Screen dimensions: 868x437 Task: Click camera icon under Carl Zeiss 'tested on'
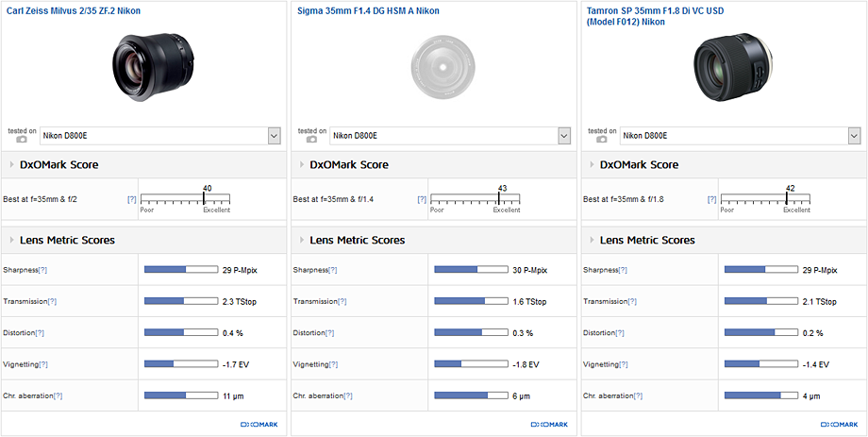coord(22,140)
